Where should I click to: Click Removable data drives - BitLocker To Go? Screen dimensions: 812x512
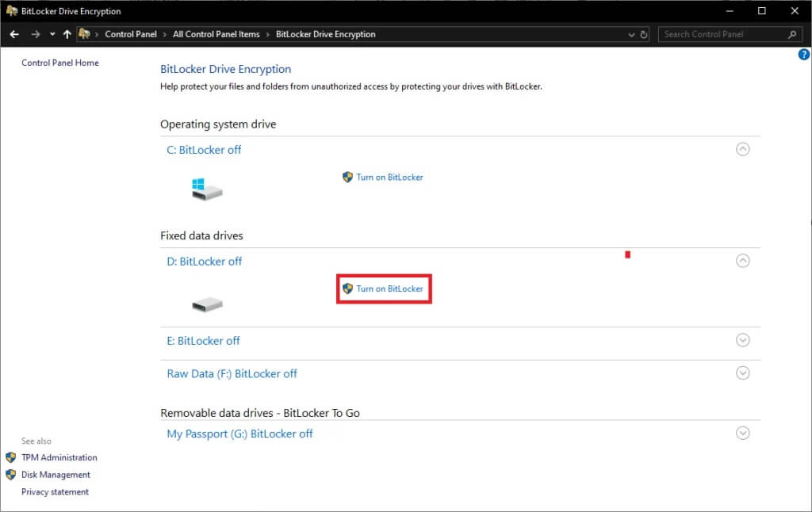pos(260,413)
